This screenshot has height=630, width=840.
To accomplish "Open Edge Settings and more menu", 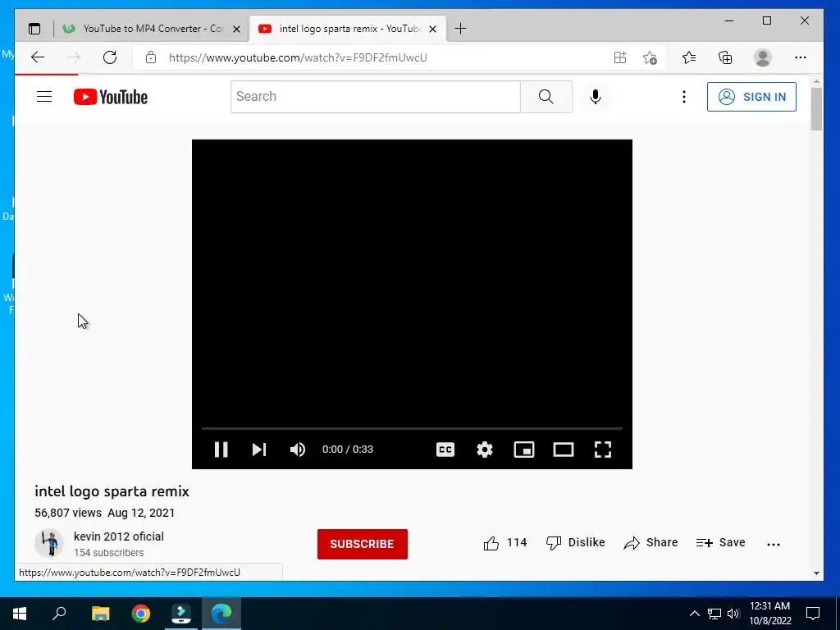I will tap(801, 57).
